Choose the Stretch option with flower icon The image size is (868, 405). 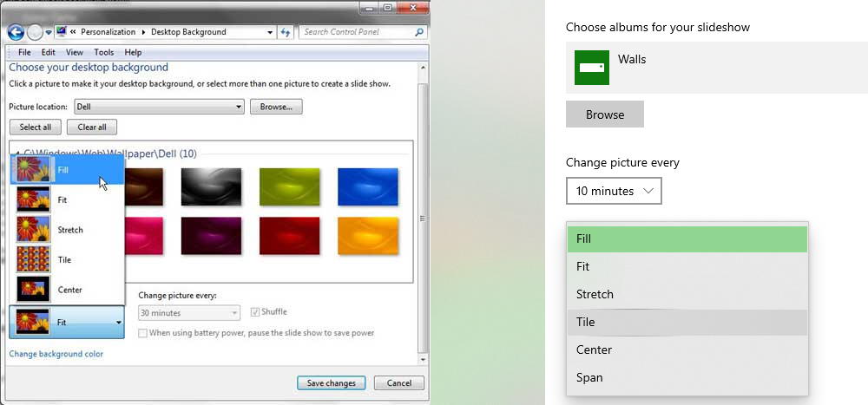click(34, 230)
